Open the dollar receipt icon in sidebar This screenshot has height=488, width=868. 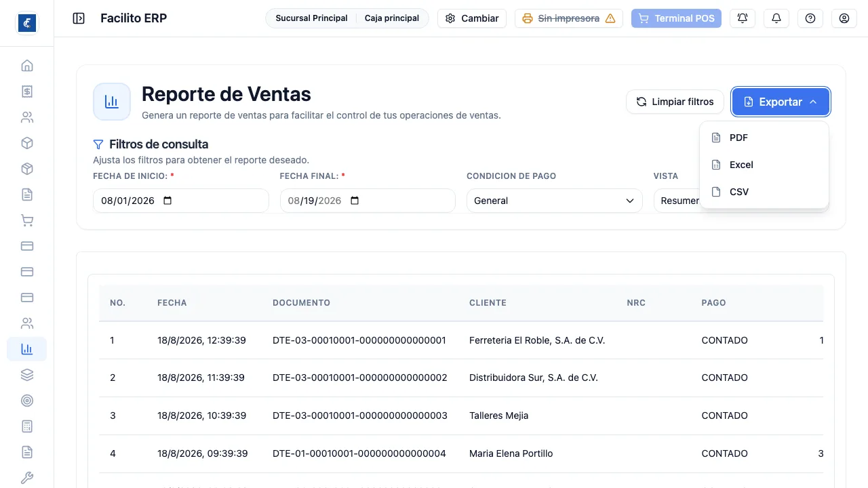click(27, 91)
